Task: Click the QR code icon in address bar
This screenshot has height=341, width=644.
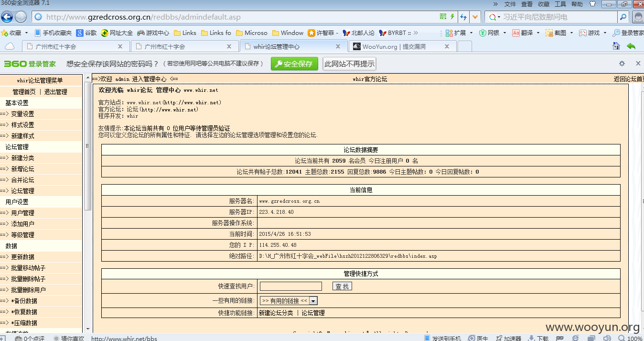Action: (x=443, y=17)
